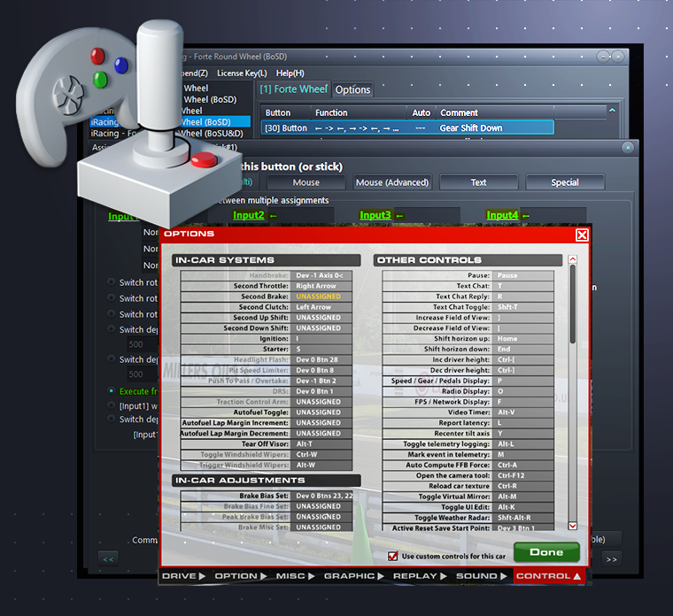673x616 pixels.
Task: Click scrollbar up arrow in Options dialog
Action: click(573, 259)
